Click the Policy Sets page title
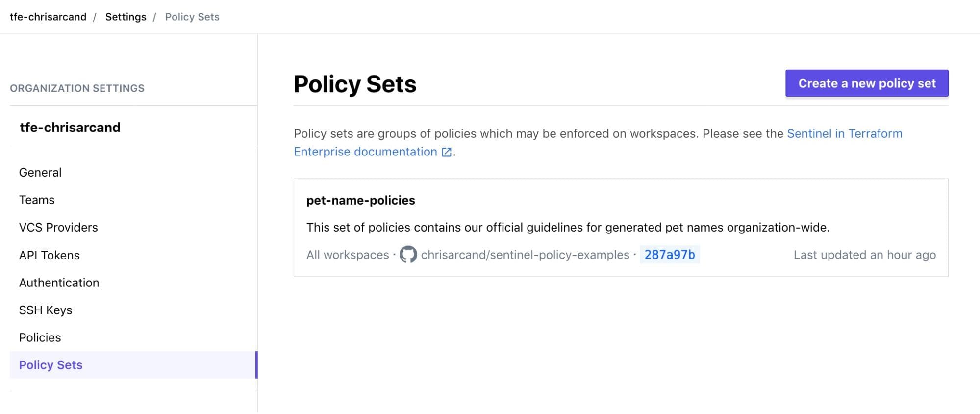This screenshot has width=980, height=414. [354, 83]
